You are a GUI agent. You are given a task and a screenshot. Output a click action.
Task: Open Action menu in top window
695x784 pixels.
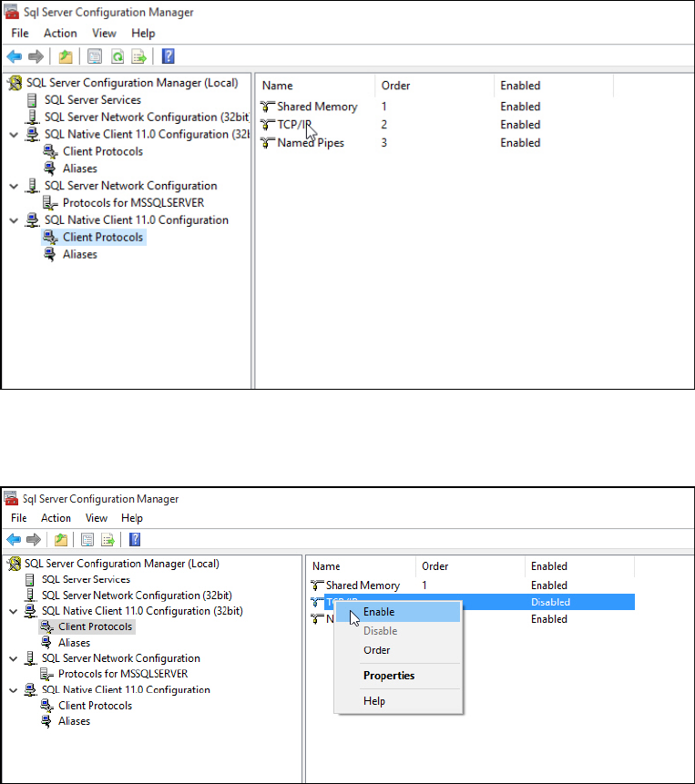[60, 34]
